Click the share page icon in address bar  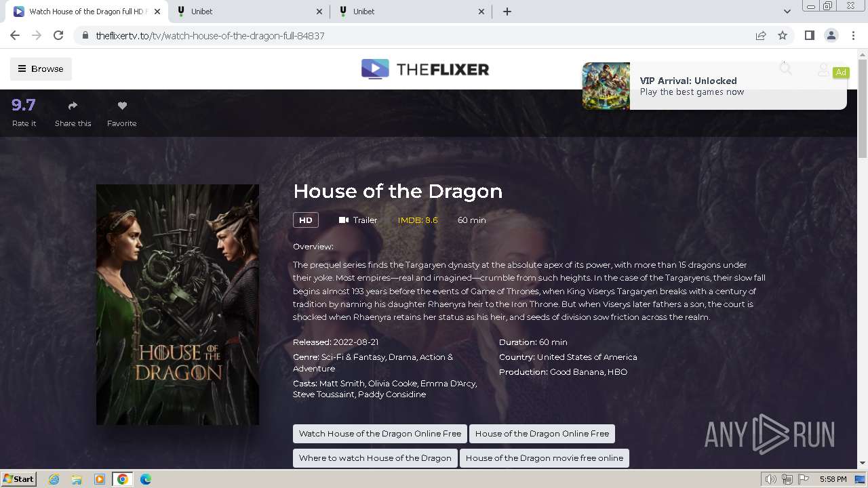(x=761, y=35)
